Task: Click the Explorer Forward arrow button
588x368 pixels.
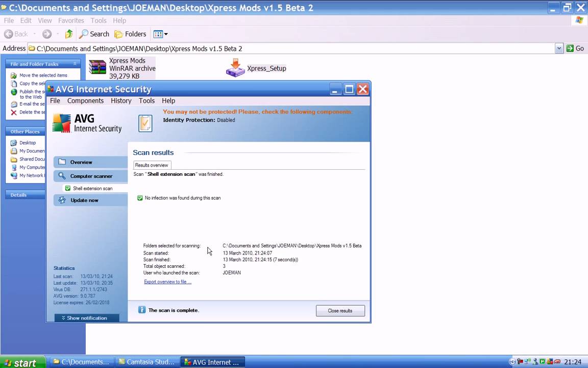Action: (47, 34)
